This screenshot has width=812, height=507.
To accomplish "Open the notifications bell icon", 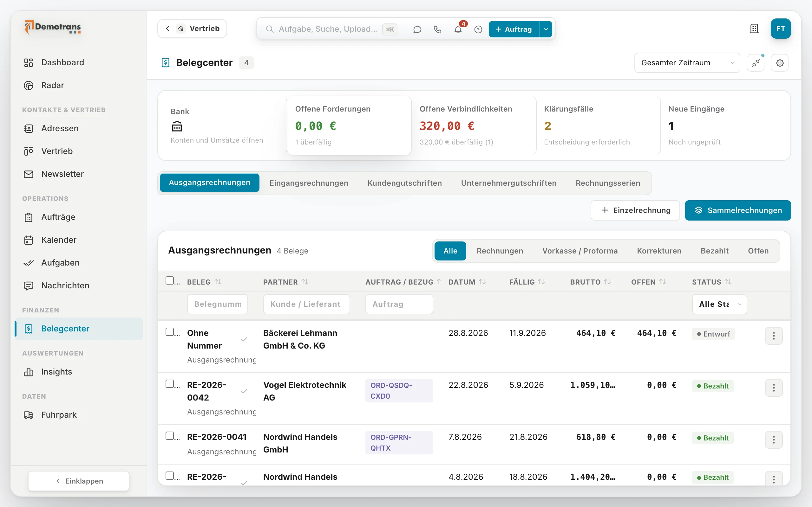I will click(458, 29).
